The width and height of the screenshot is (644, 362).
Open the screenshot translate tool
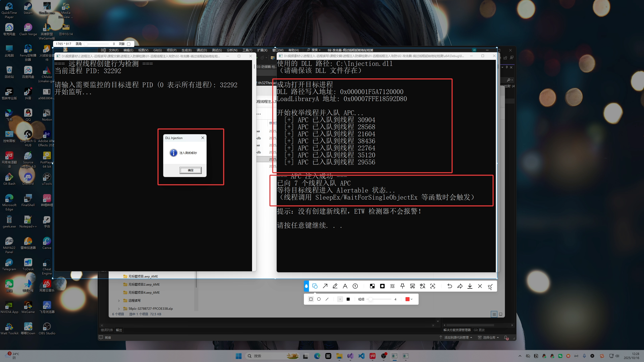423,286
